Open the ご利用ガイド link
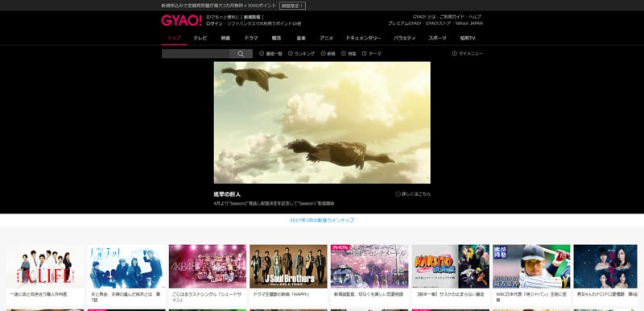The width and height of the screenshot is (644, 311). [452, 17]
